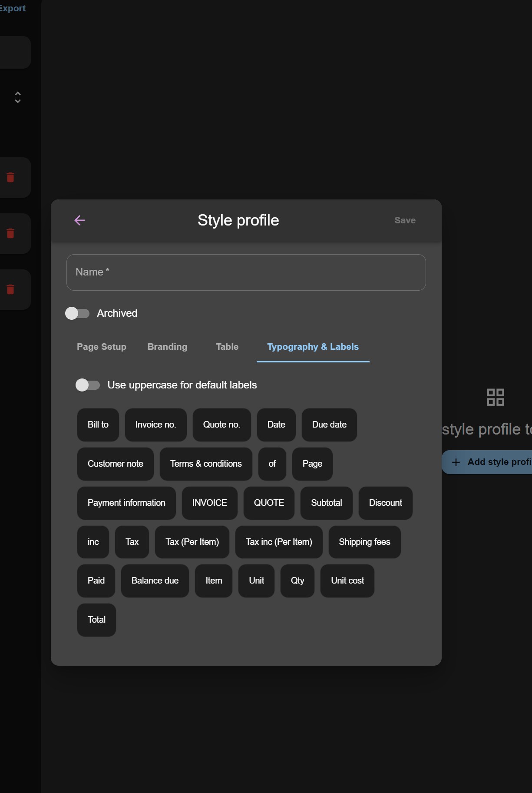Open the up-down sort chevrons in sidebar
This screenshot has width=532, height=793.
point(18,97)
